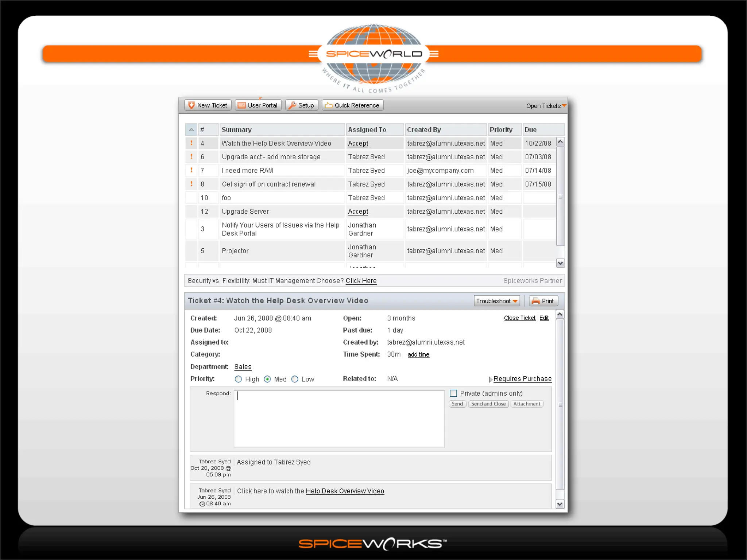Expand the Requires Purchase section
This screenshot has height=560, width=747.
520,379
